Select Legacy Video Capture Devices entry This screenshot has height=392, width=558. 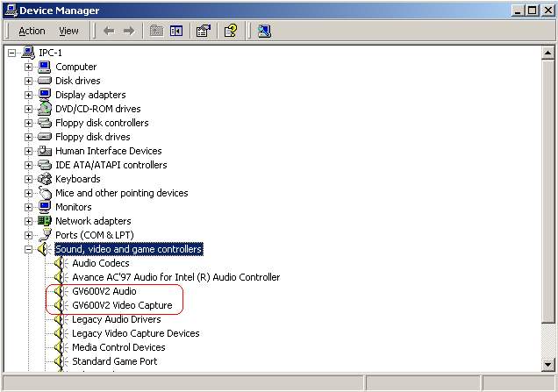[136, 333]
